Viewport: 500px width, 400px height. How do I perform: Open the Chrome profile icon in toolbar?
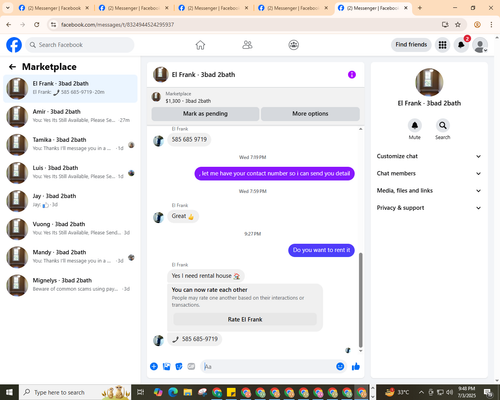point(477,25)
